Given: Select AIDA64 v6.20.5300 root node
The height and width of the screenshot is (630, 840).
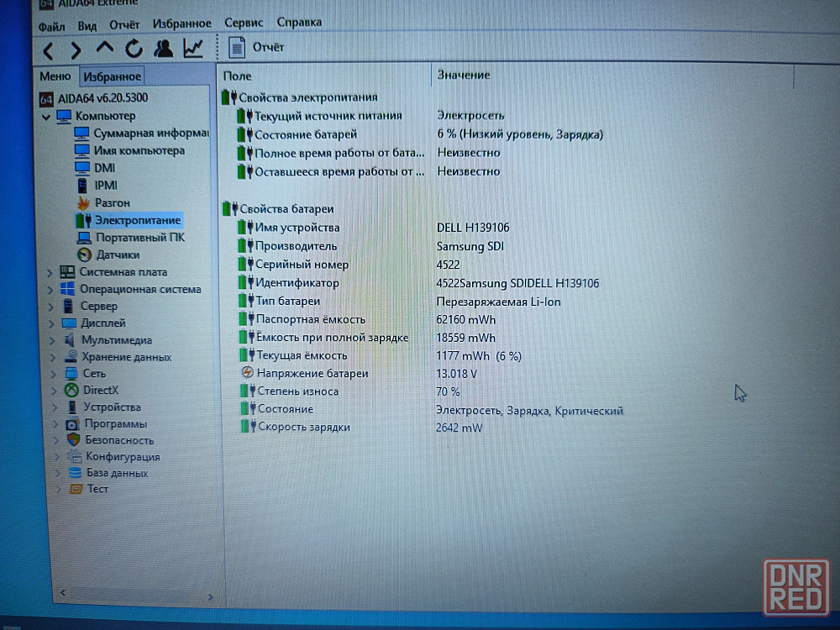Looking at the screenshot, I should coord(94,98).
